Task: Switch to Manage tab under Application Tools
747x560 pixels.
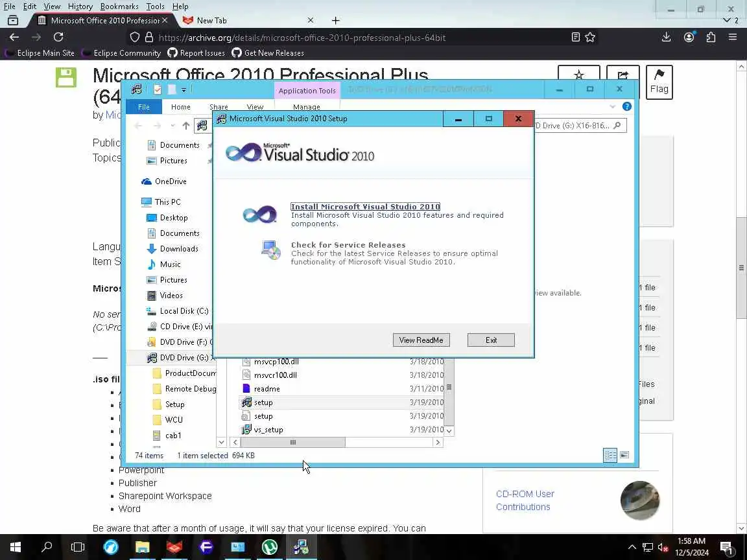Action: point(306,107)
